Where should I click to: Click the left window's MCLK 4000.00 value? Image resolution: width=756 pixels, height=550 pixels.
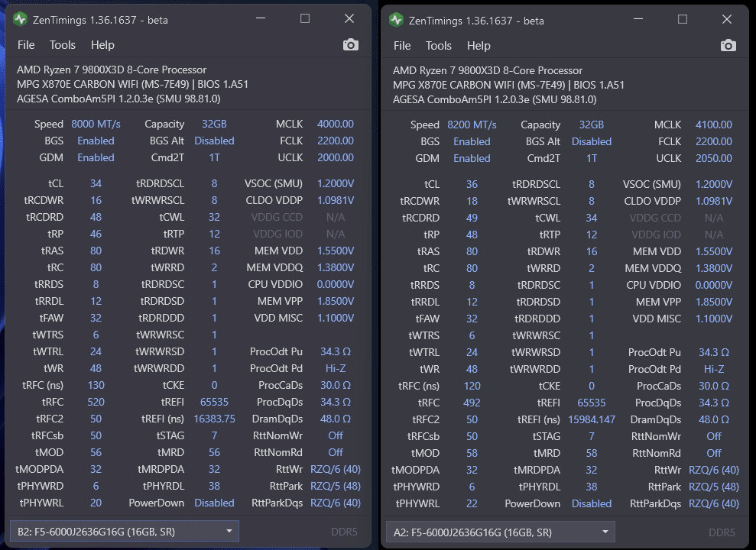coord(335,124)
